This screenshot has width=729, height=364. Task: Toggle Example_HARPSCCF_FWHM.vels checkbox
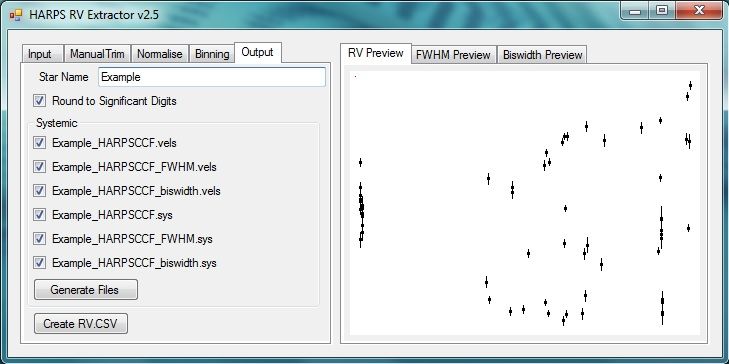click(40, 166)
